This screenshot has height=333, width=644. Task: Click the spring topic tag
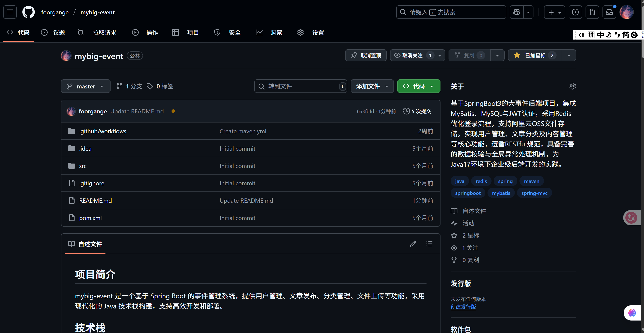pos(505,181)
